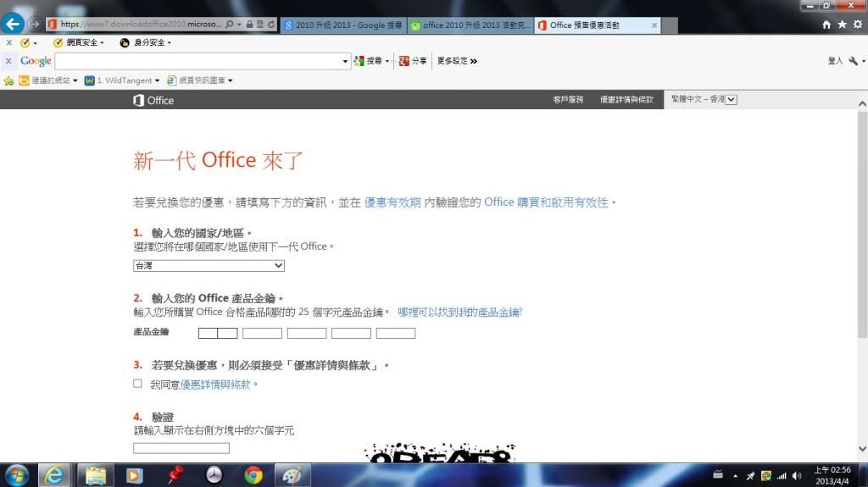The width and height of the screenshot is (868, 487).
Task: Click the scrollbar down arrow
Action: point(862,449)
